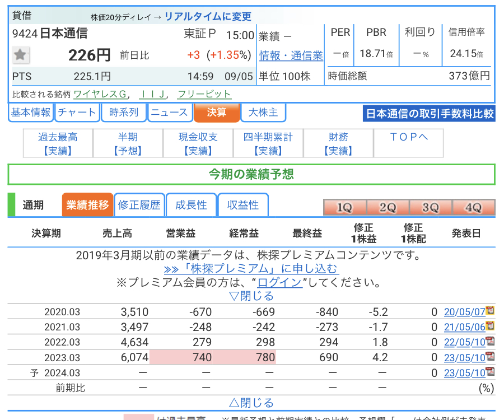
Task: Go to 基本情報 tab
Action: pos(31,113)
